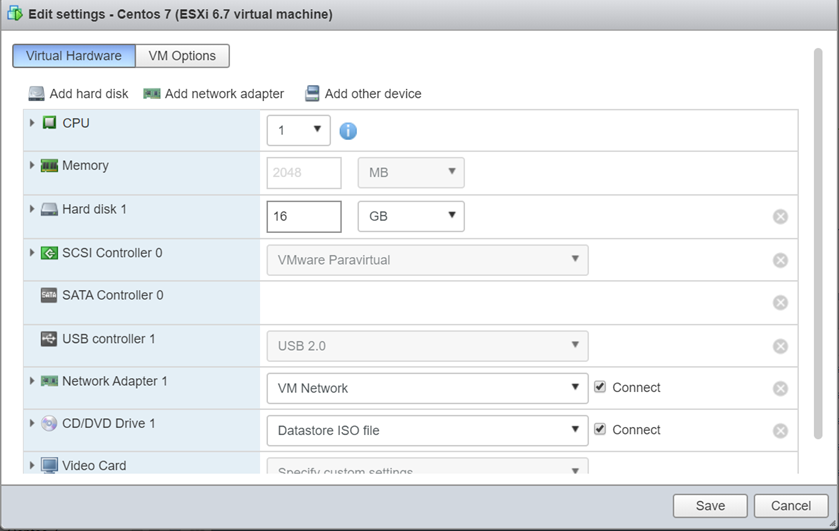Click the Video Card monitor icon
The height and width of the screenshot is (531, 839).
click(x=49, y=466)
